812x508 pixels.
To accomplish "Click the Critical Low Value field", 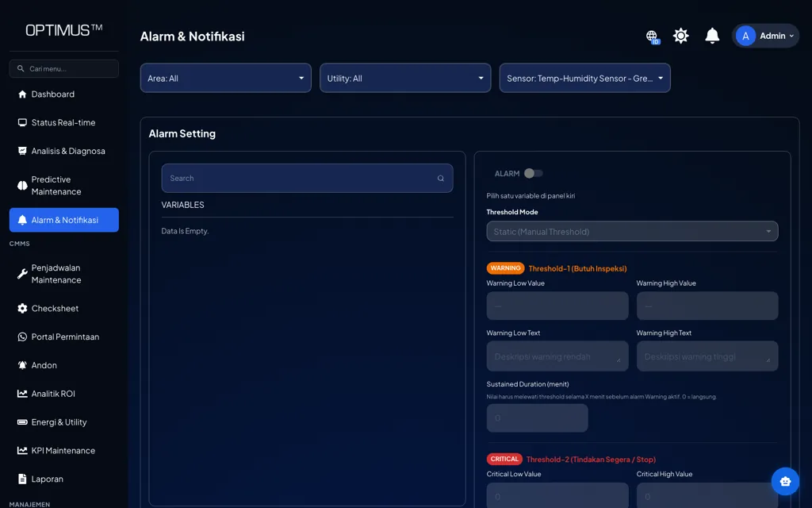I will click(557, 495).
